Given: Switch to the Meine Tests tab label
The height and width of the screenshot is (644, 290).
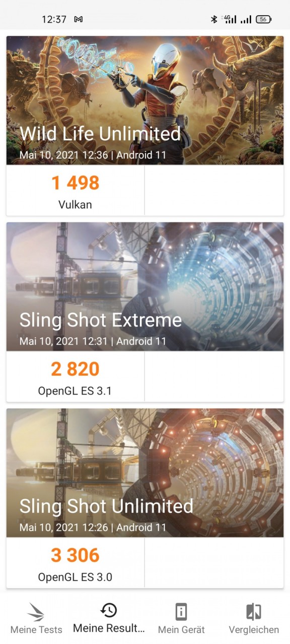Looking at the screenshot, I should tap(36, 630).
